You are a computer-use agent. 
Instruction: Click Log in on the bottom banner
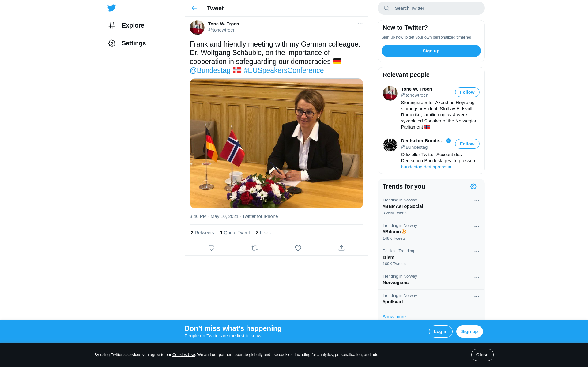tap(440, 331)
